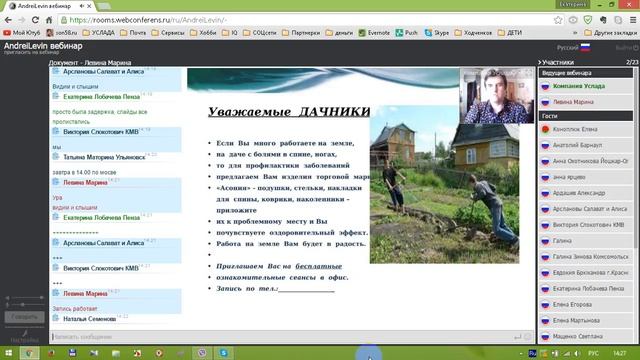Screen dimensions: 640x360
Task: Click the network signal tray icon
Action: click(567, 353)
